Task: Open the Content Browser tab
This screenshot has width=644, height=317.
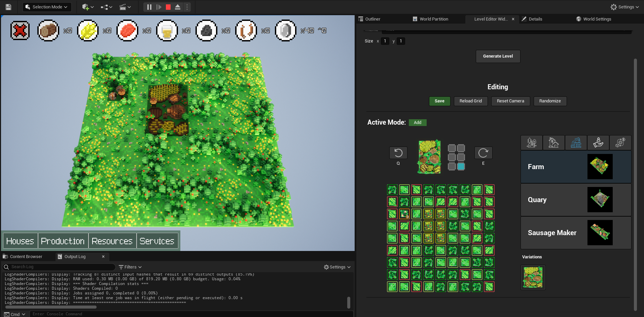Action: 26,257
